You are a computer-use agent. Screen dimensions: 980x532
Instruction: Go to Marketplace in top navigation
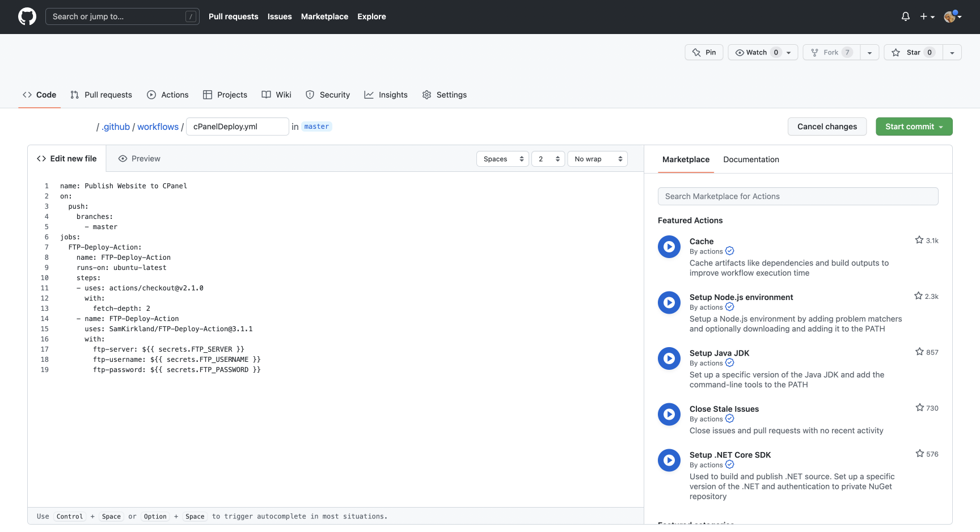pos(324,16)
